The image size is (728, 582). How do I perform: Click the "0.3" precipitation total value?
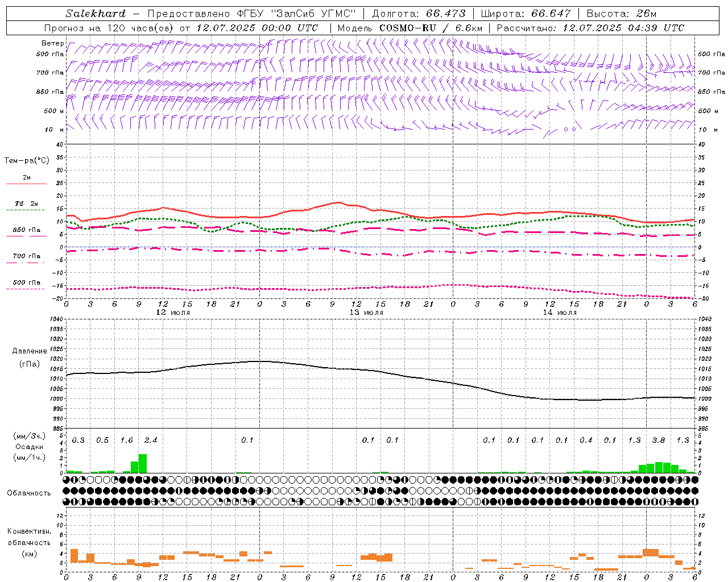[x=78, y=440]
